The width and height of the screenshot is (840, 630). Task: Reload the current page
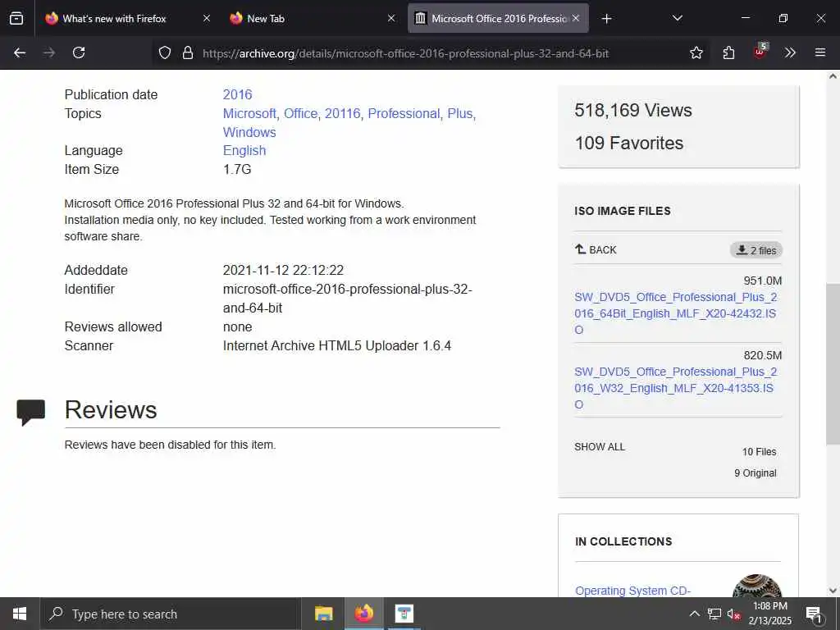tap(79, 52)
